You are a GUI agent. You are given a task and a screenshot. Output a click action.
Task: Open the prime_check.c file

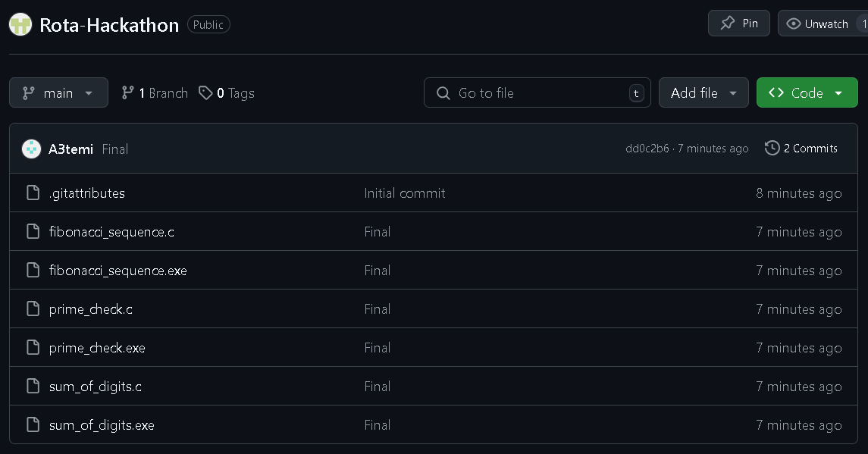point(90,308)
